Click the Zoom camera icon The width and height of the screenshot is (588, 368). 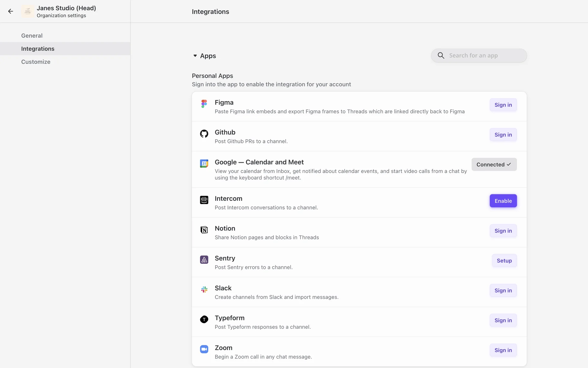click(x=204, y=349)
